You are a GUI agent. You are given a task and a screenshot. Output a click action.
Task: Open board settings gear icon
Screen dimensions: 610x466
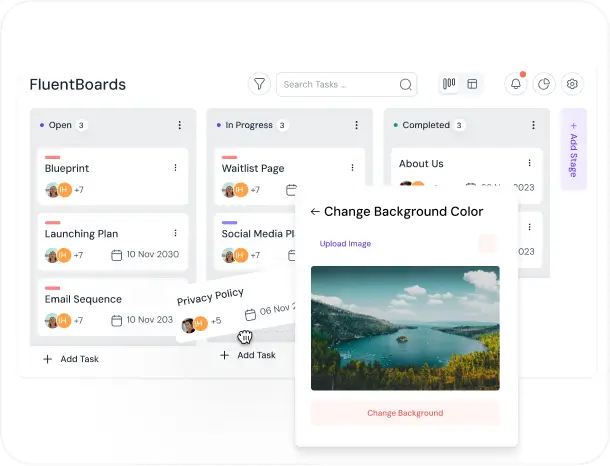tap(572, 85)
